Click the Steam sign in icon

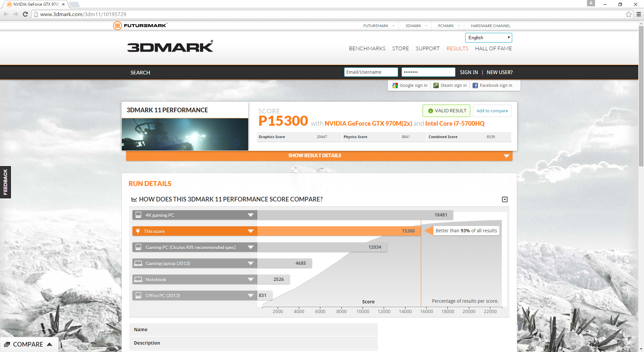(x=436, y=85)
